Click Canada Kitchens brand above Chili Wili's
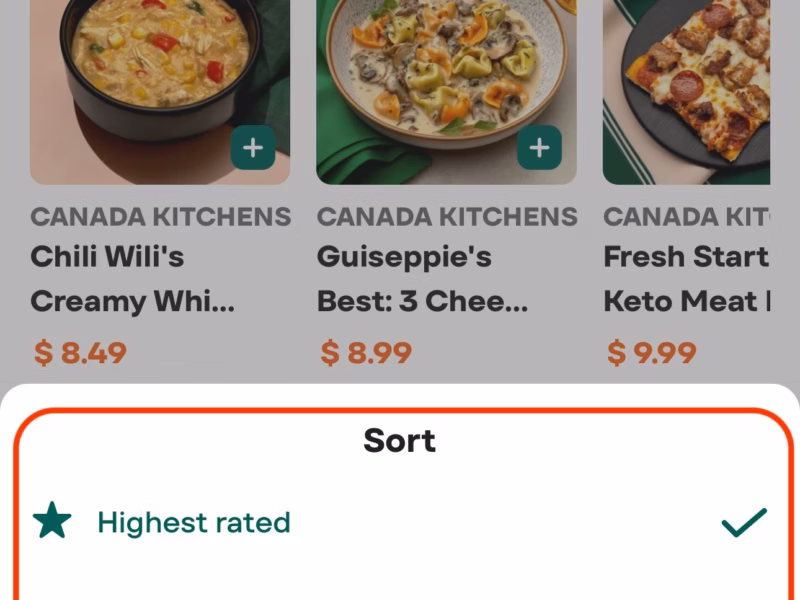The width and height of the screenshot is (800, 600). pos(161,216)
